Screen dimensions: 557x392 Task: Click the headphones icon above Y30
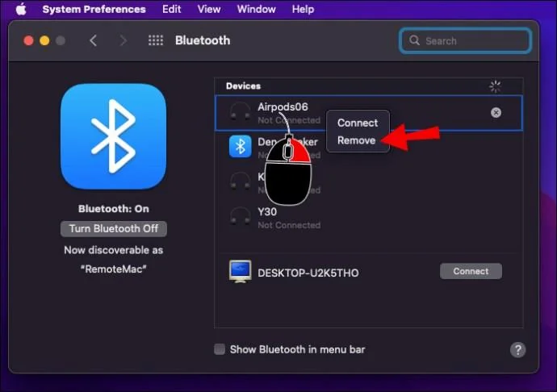coord(240,181)
